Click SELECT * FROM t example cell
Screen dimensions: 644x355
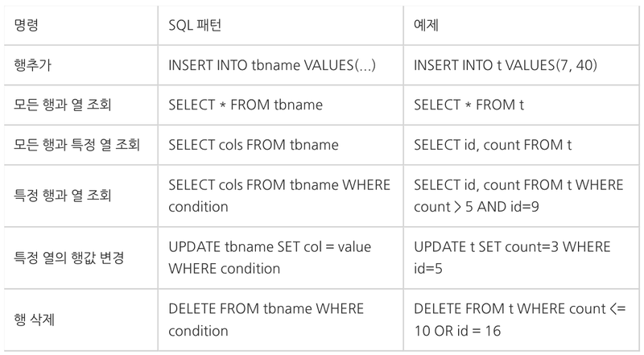click(x=469, y=105)
